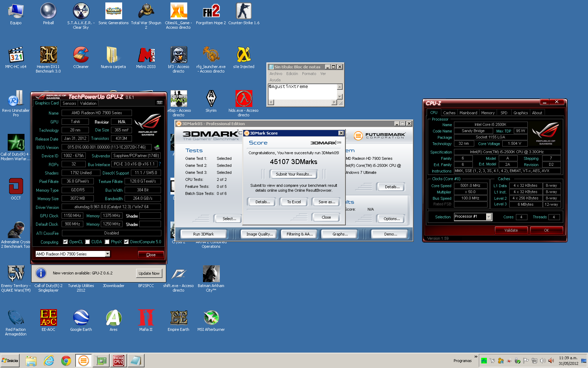Click the Bus Interface question mark icon
Screen dimensions: 588x368
tap(160, 164)
